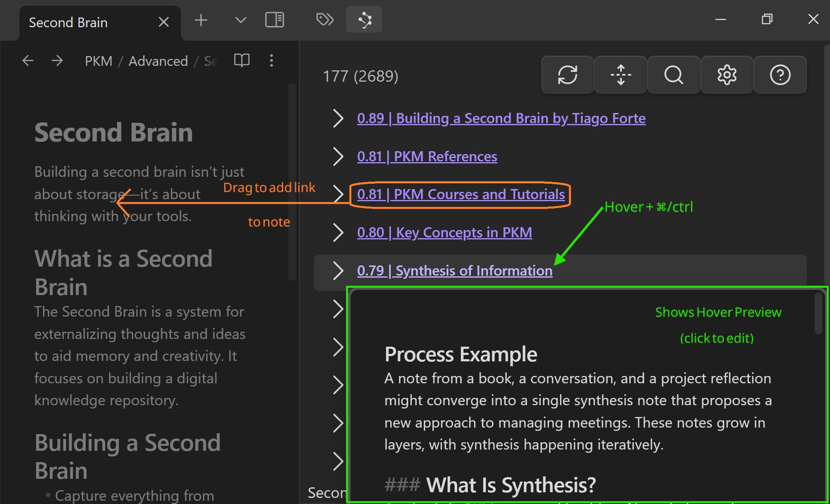Open the PKM Courses and Tutorials link
This screenshot has width=830, height=504.
[x=460, y=195]
